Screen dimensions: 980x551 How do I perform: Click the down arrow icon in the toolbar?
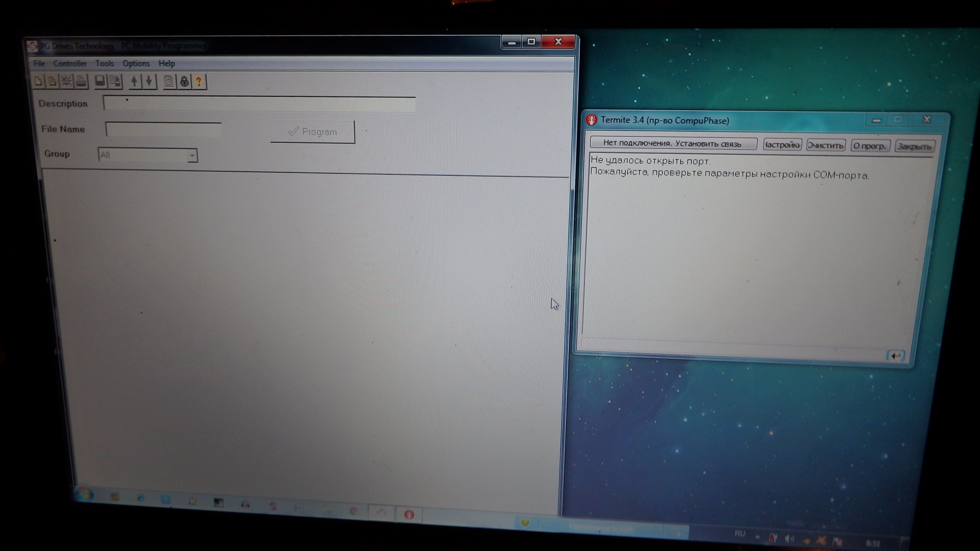[149, 81]
